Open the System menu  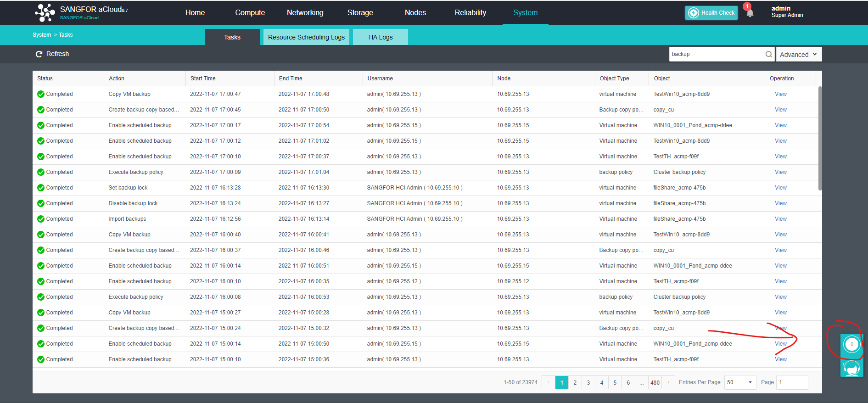point(526,13)
